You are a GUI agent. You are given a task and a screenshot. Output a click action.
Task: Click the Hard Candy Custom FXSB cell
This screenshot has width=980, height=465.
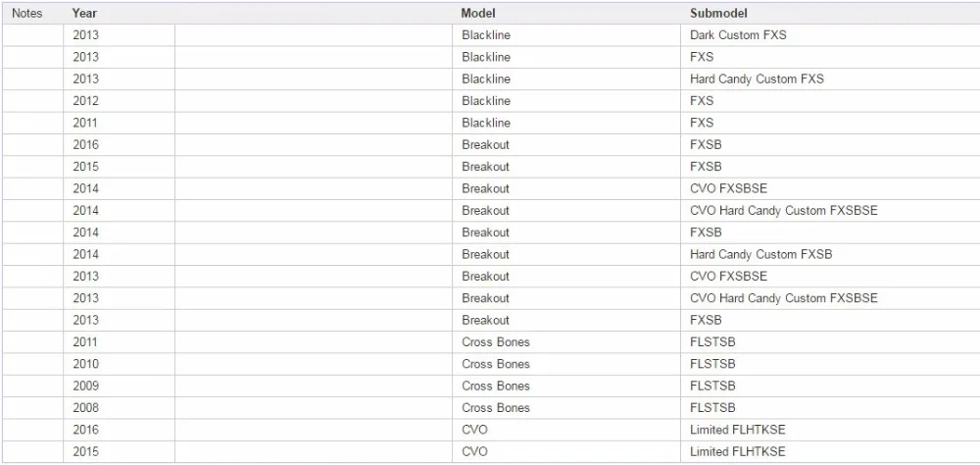point(830,254)
